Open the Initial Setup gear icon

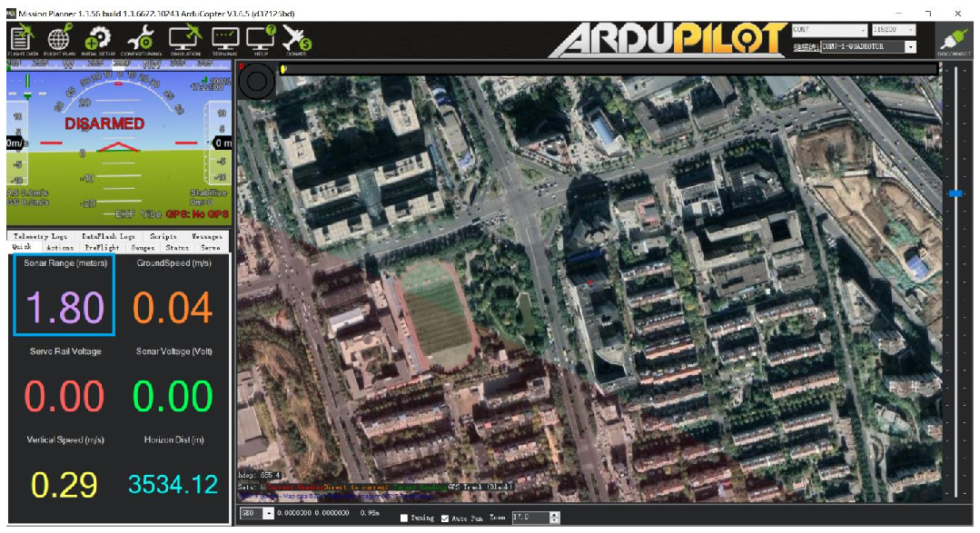(x=97, y=40)
